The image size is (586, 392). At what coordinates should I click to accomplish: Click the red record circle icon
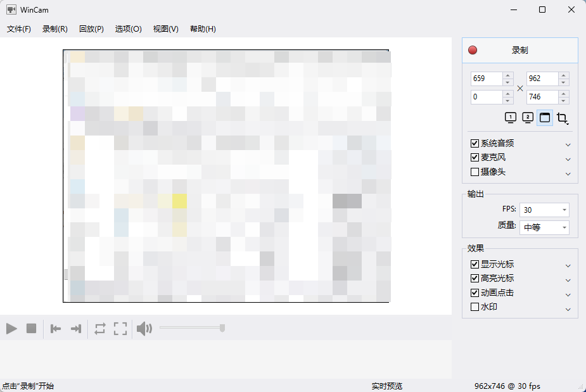click(473, 50)
